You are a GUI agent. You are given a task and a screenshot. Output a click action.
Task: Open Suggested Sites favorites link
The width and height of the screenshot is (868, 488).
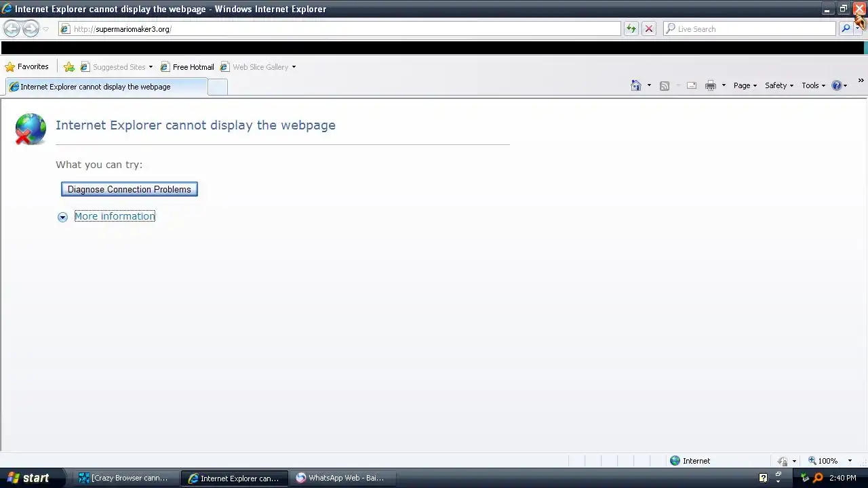[113, 66]
